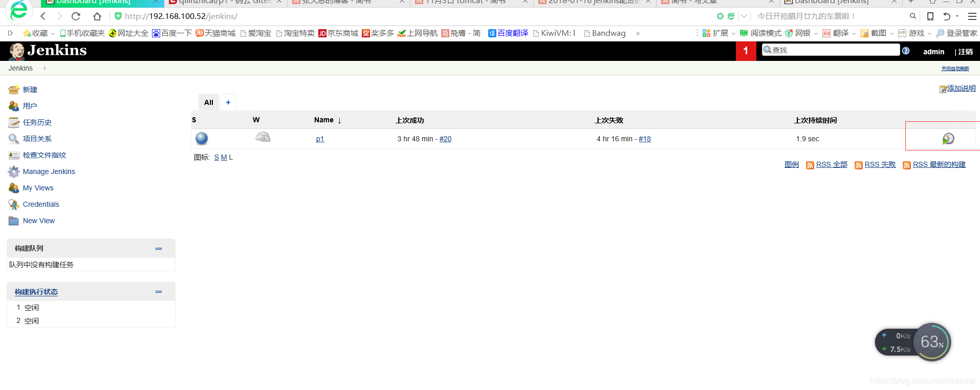Click the Jenkins breadcrumb link
This screenshot has width=980, height=390.
point(20,68)
